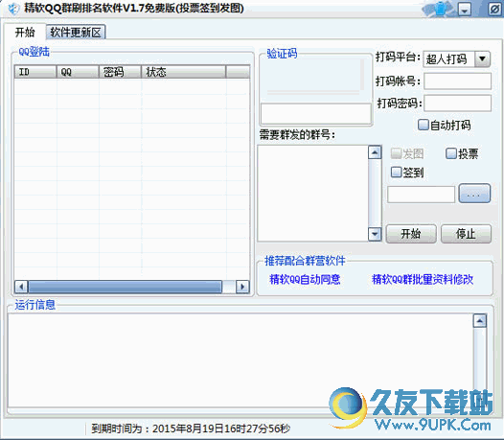The width and height of the screenshot is (504, 440).
Task: Click up arrow of group number list scrollbar
Action: (x=375, y=152)
